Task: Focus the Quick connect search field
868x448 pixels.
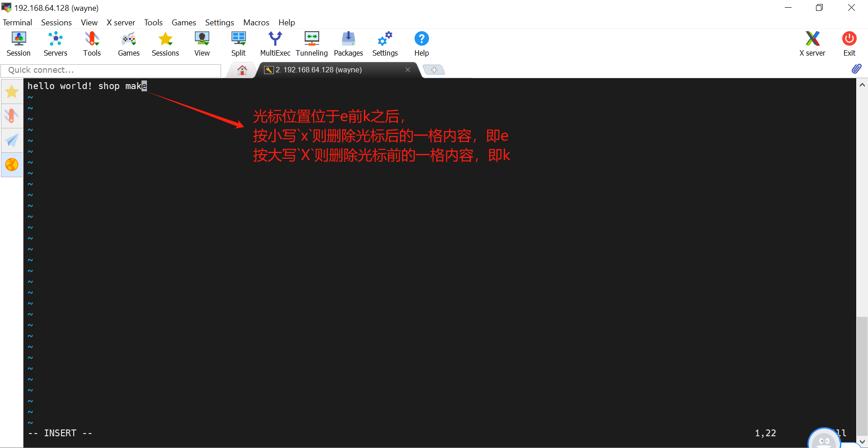Action: pyautogui.click(x=111, y=70)
